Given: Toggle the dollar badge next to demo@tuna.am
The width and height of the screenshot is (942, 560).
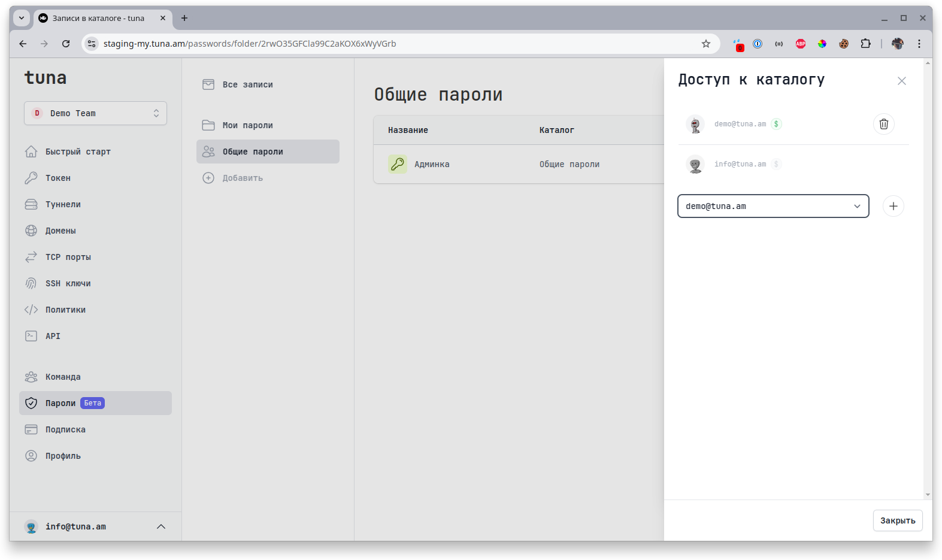Looking at the screenshot, I should tap(776, 124).
